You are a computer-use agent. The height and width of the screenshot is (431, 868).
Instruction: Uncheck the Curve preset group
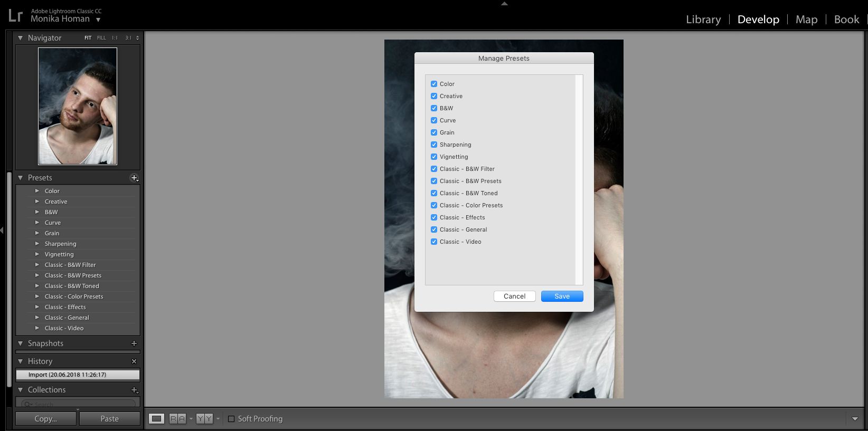click(x=434, y=120)
